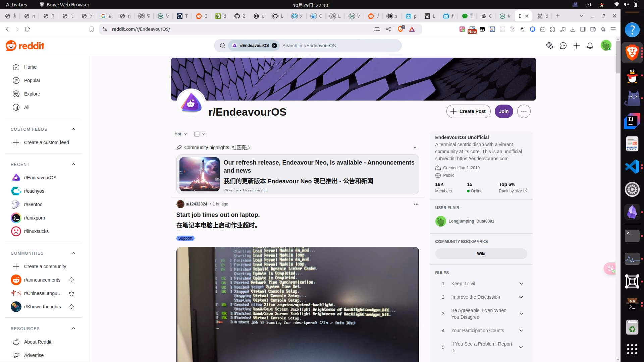Image resolution: width=644 pixels, height=362 pixels.
Task: Open notifications bell in Reddit header
Action: pyautogui.click(x=590, y=46)
